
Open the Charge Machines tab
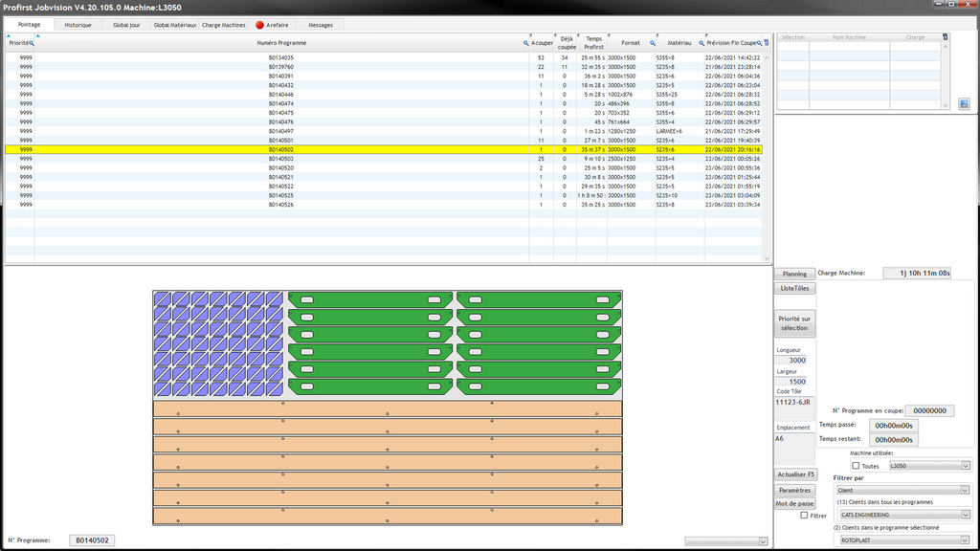pos(224,25)
